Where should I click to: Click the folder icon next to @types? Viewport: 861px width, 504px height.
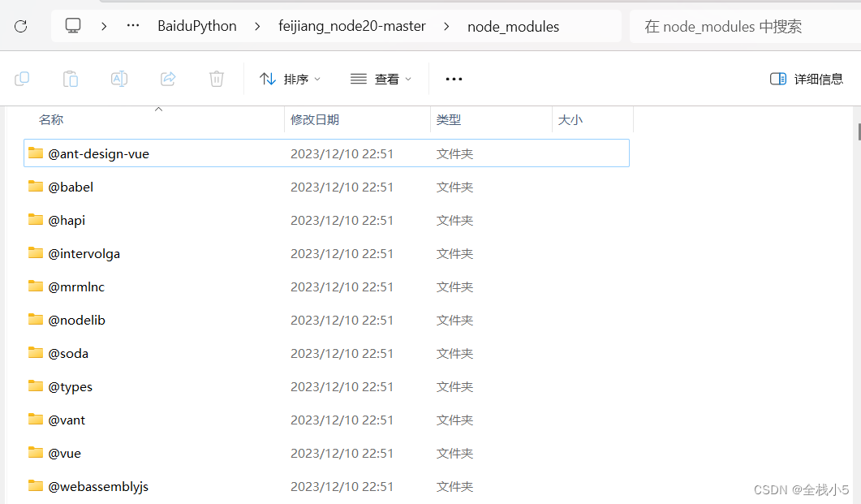(x=36, y=386)
